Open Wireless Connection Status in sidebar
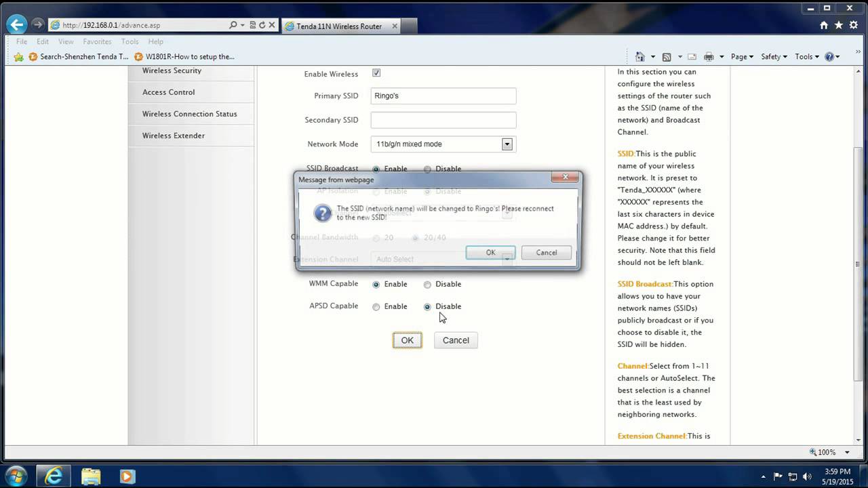This screenshot has height=488, width=868. tap(190, 114)
